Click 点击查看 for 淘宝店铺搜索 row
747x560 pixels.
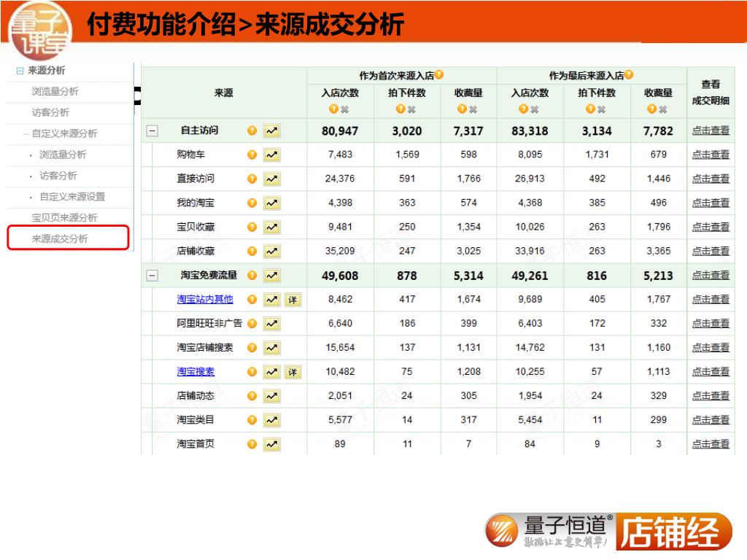(x=711, y=348)
